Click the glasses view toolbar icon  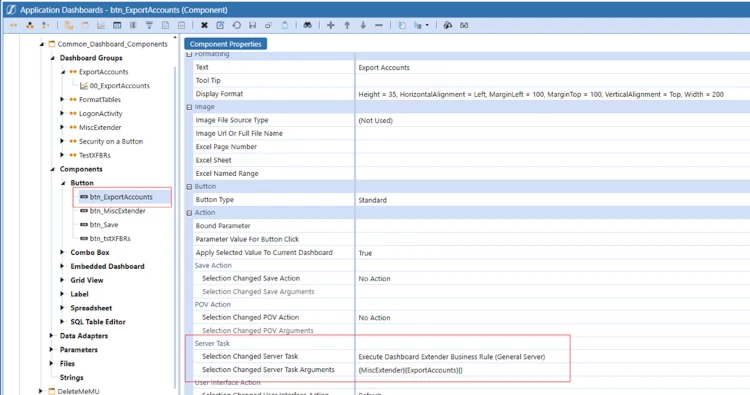point(464,25)
